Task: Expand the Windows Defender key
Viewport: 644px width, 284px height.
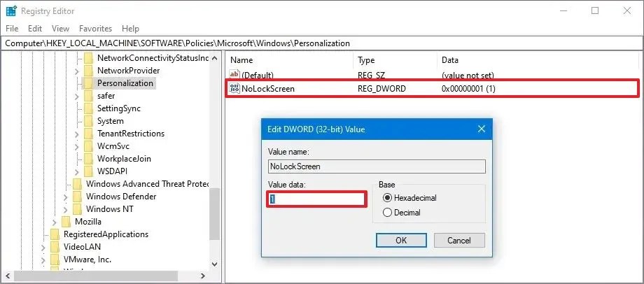Action: [66, 197]
